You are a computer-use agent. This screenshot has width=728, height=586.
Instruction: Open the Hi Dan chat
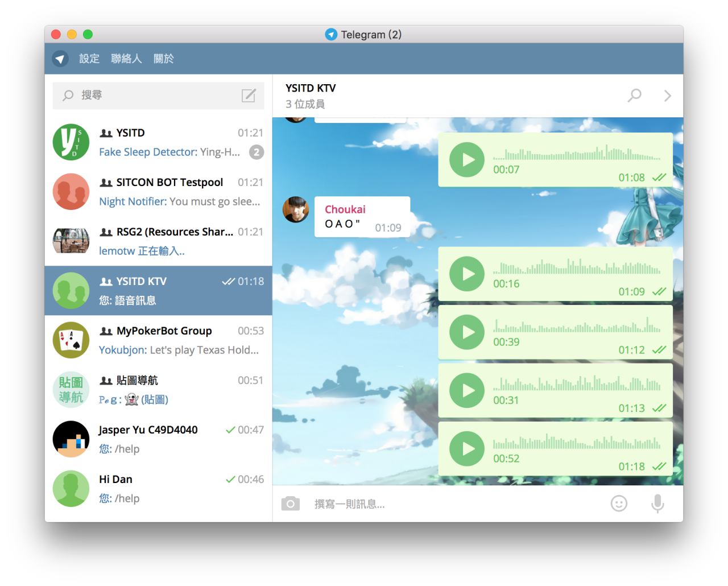(x=159, y=489)
